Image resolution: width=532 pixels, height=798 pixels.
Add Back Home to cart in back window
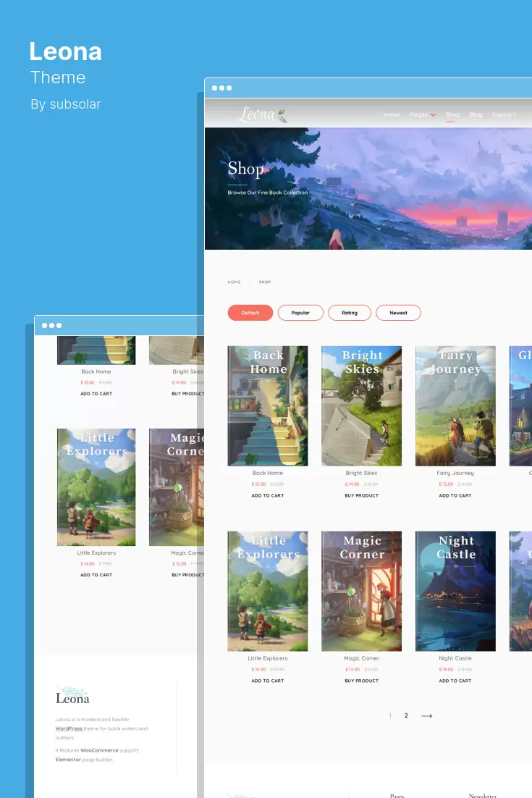tap(96, 393)
